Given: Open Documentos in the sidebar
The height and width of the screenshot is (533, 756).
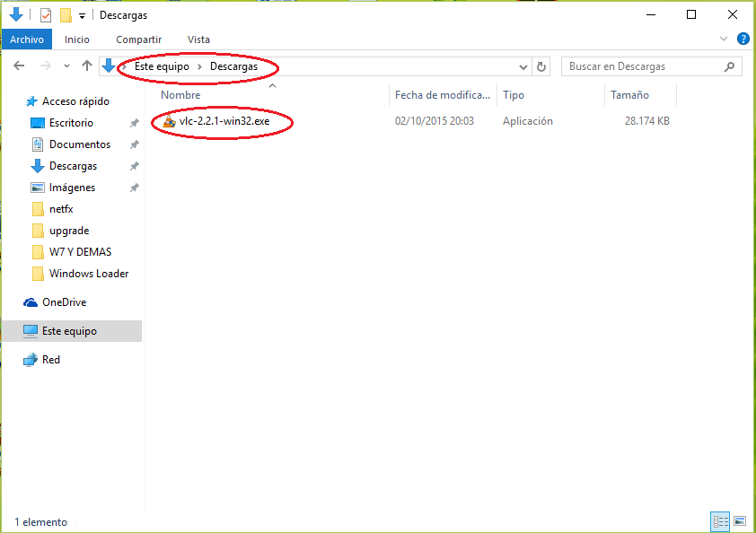Looking at the screenshot, I should (80, 144).
